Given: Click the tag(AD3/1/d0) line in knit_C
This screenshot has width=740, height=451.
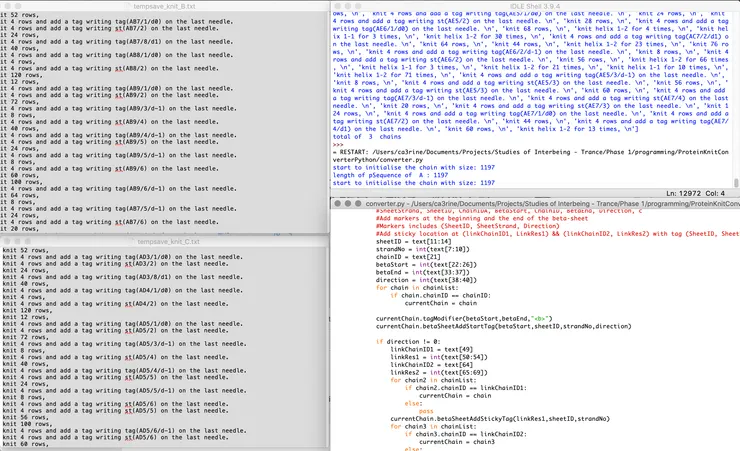Looking at the screenshot, I should 123,257.
